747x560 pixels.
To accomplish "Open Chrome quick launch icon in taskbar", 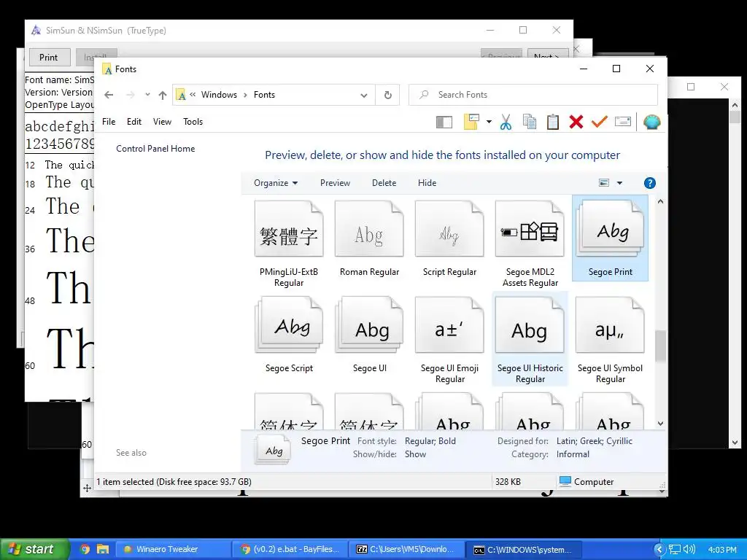I will click(x=85, y=549).
